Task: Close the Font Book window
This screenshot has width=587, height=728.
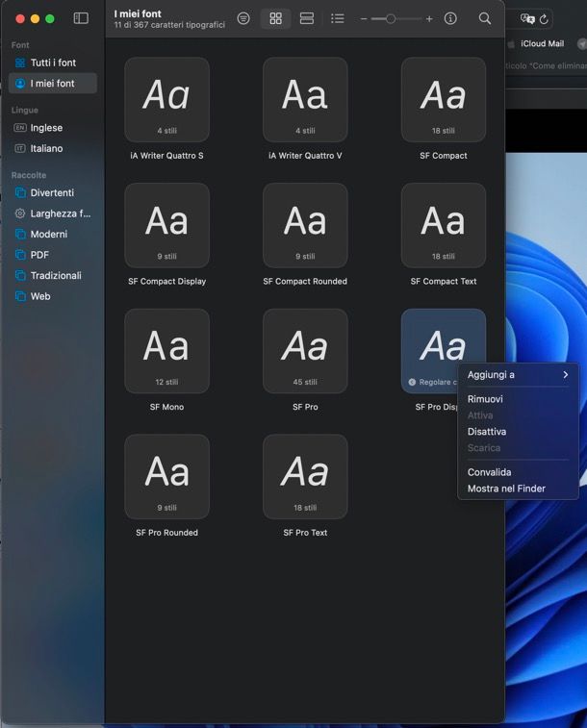Action: (x=20, y=18)
